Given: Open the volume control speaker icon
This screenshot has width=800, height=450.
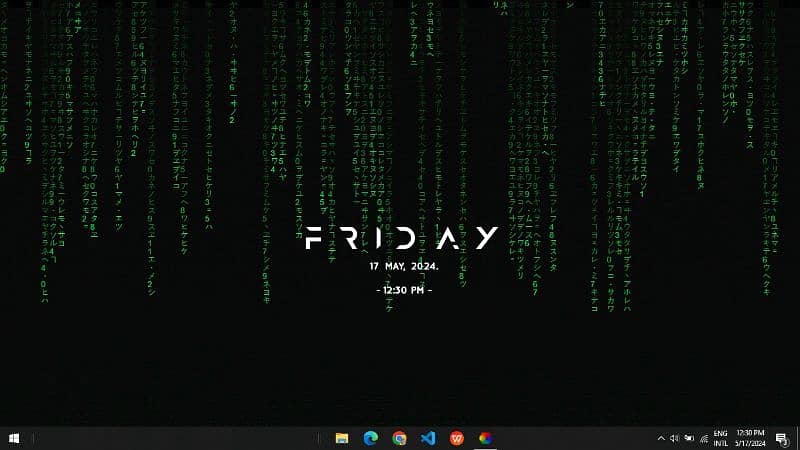Looking at the screenshot, I should [675, 438].
